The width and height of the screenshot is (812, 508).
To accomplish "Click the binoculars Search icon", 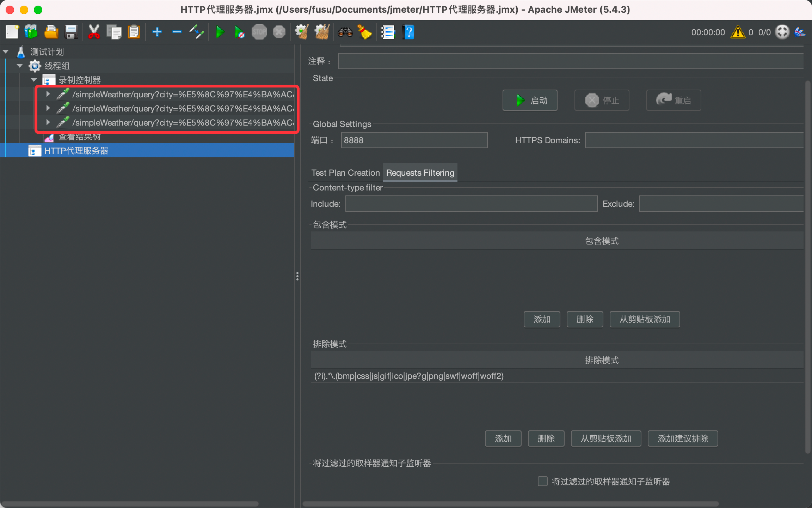I will [x=345, y=32].
